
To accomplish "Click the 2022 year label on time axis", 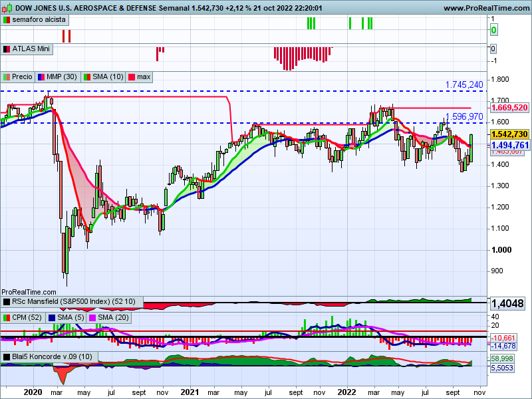I will pyautogui.click(x=346, y=392).
